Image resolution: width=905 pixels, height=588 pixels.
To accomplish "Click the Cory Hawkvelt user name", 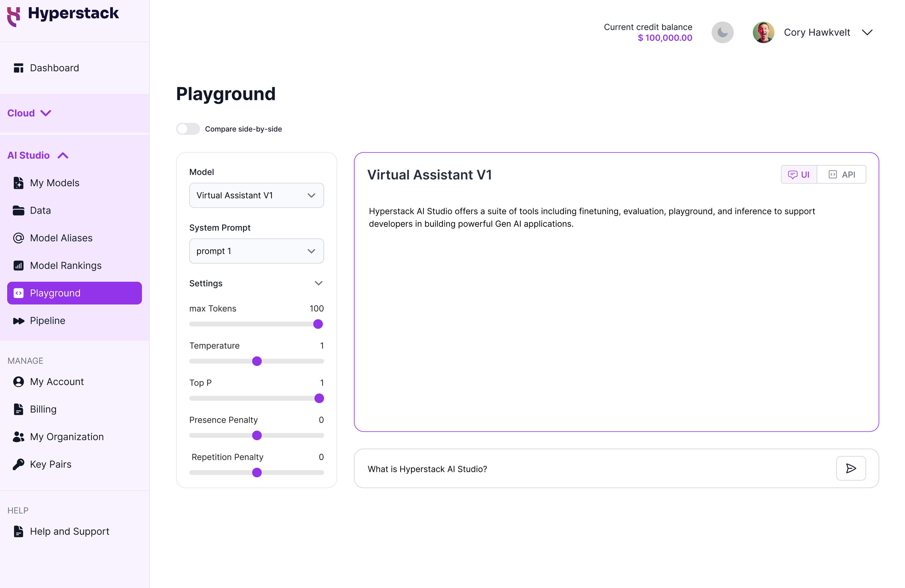I will tap(817, 32).
